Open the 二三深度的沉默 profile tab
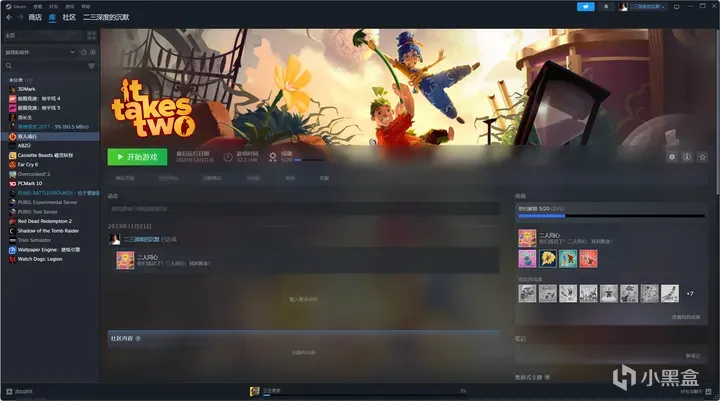The height and width of the screenshot is (401, 720). 106,17
